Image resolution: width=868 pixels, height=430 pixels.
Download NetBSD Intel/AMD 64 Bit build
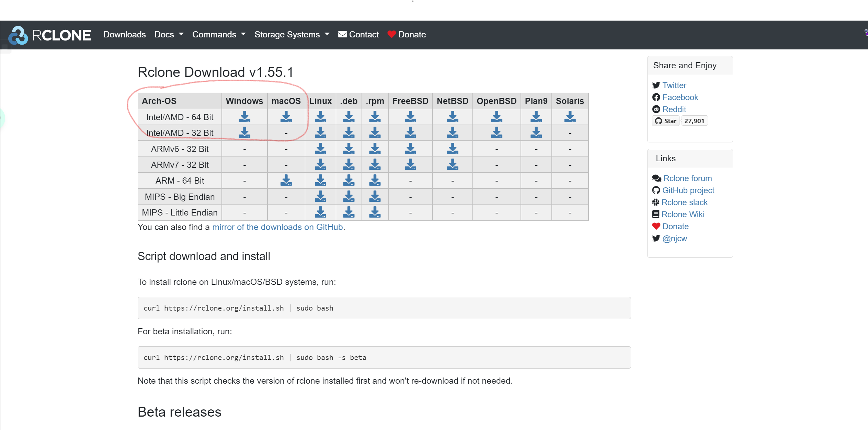tap(453, 117)
